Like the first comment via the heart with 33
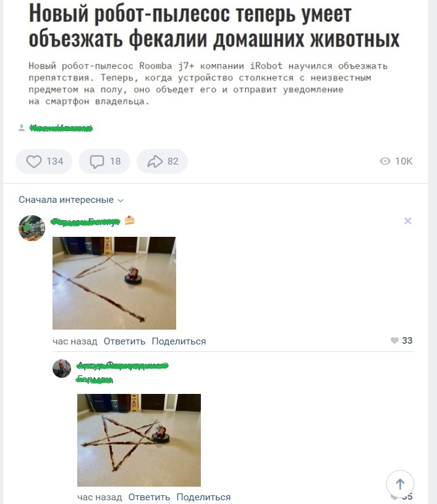The height and width of the screenshot is (504, 437). coord(402,340)
